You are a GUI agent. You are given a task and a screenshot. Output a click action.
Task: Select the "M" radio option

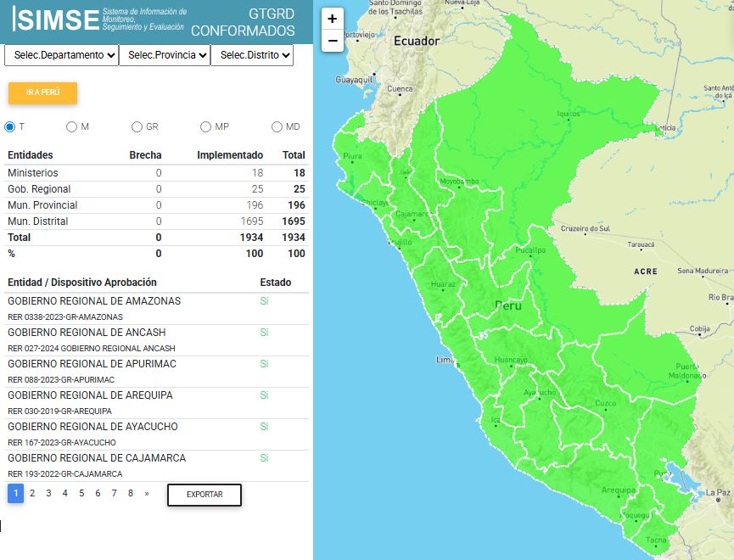pos(71,126)
